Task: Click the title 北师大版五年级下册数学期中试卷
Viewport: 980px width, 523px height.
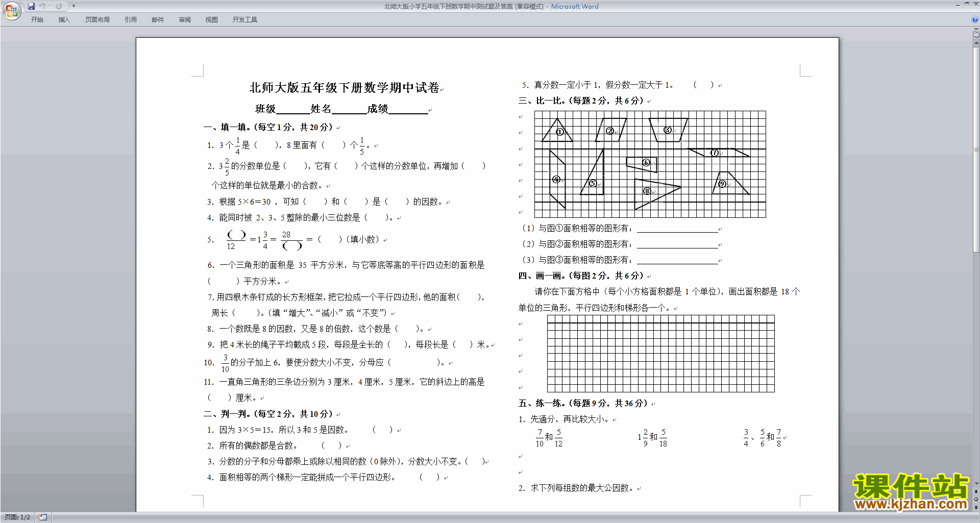Action: [345, 88]
